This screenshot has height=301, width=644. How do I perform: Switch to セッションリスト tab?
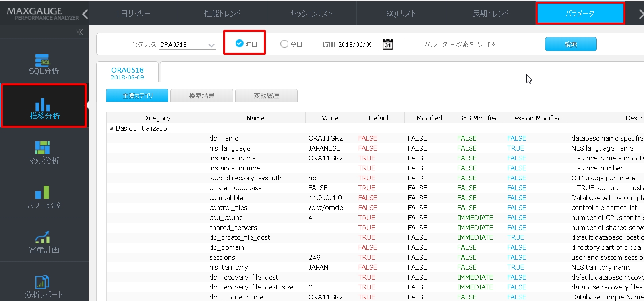pos(312,14)
